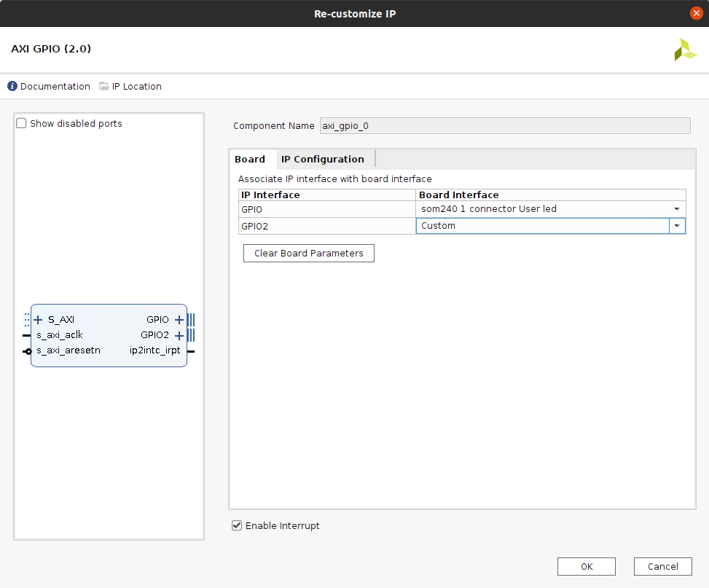Toggle Show disabled ports checkbox
709x588 pixels.
21,123
